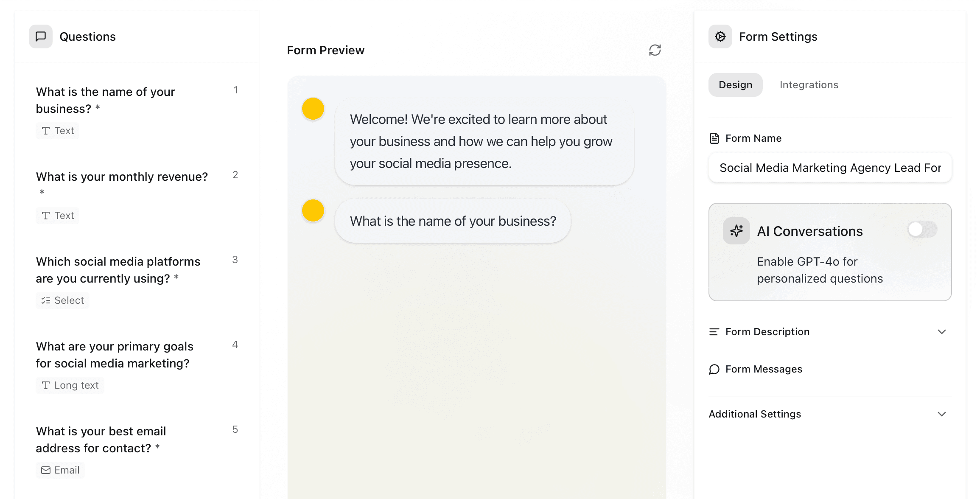Switch to the Integrations tab
This screenshot has height=499, width=980.
(x=808, y=84)
